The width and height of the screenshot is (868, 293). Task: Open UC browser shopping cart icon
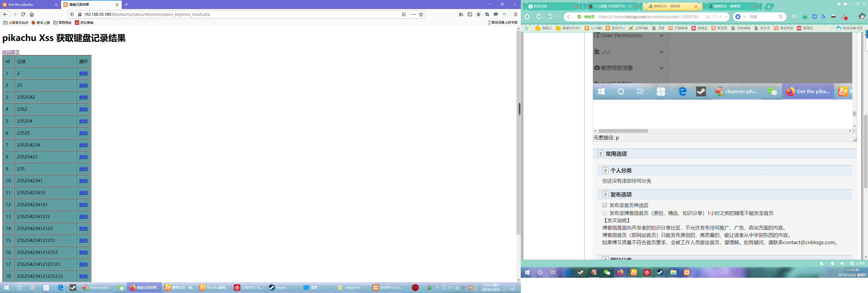pyautogui.click(x=794, y=17)
